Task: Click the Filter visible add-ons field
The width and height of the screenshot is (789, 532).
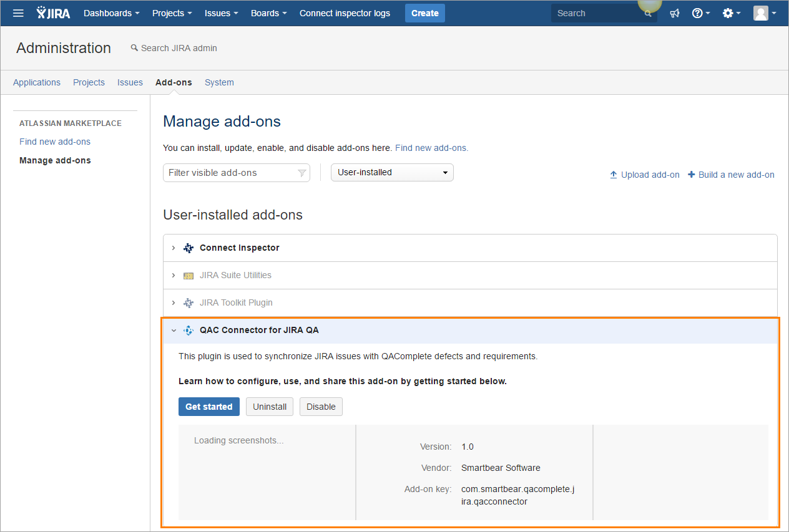Action: point(231,172)
